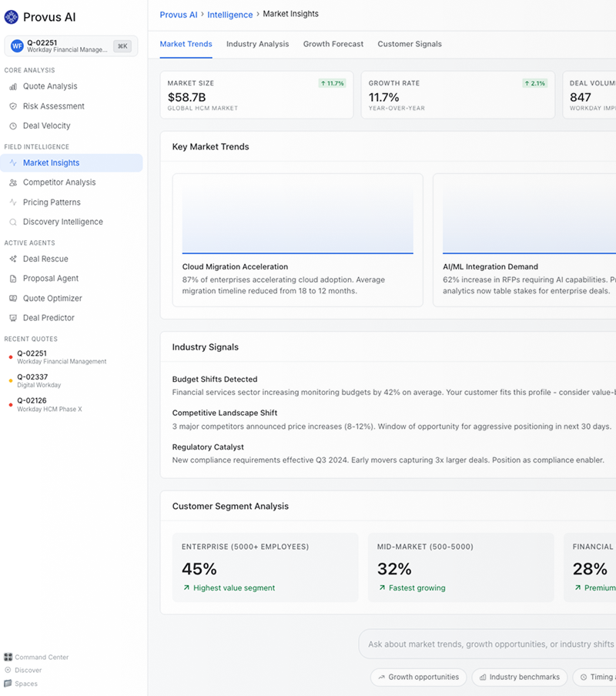Click the Discovery Intelligence search icon
616x696 pixels.
coord(13,223)
